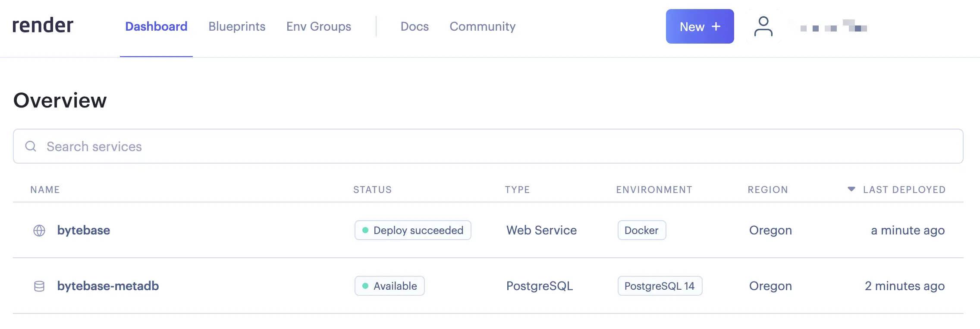Open the Docs link

pyautogui.click(x=415, y=26)
